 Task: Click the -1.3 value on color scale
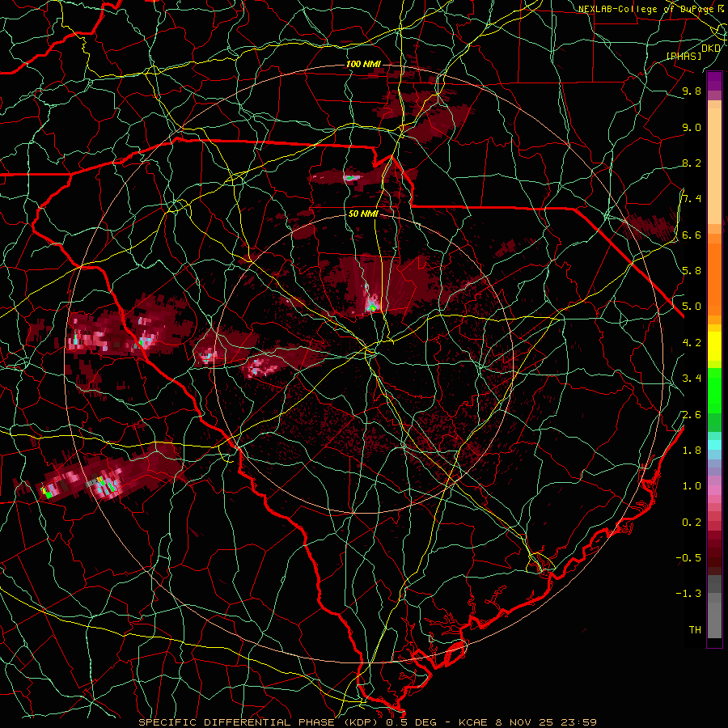coord(688,594)
